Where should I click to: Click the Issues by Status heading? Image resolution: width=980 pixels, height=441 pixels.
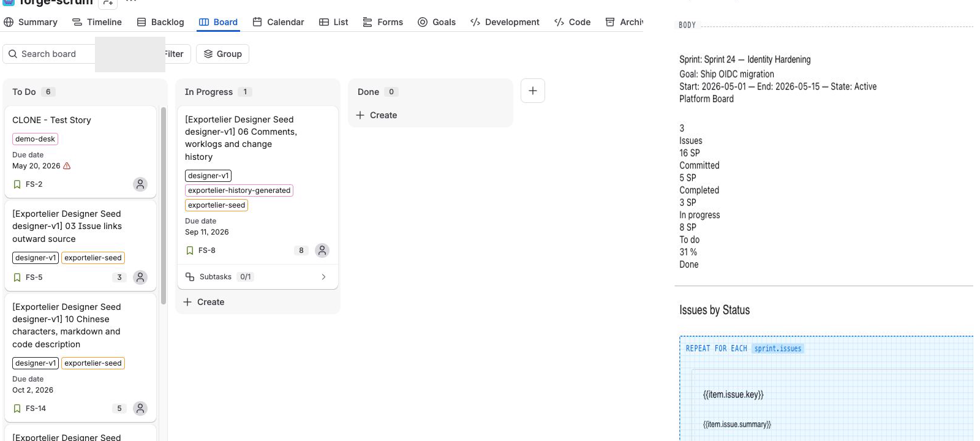coord(714,310)
